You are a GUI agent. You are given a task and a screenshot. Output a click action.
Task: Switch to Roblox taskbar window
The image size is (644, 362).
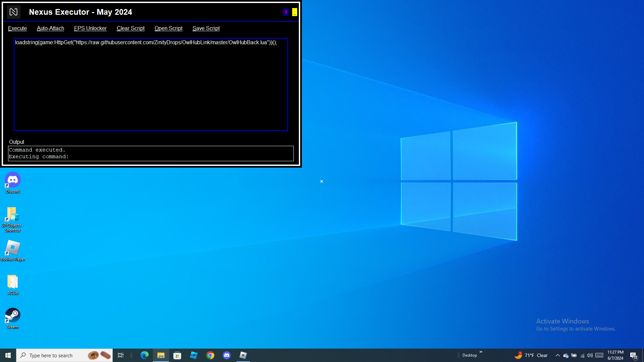pos(243,355)
